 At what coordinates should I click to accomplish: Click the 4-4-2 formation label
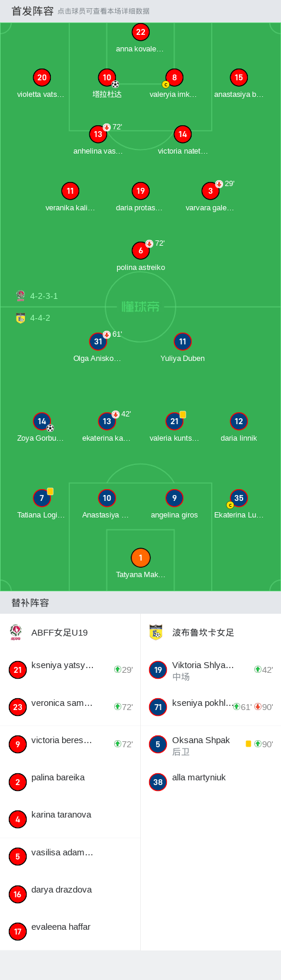[40, 318]
